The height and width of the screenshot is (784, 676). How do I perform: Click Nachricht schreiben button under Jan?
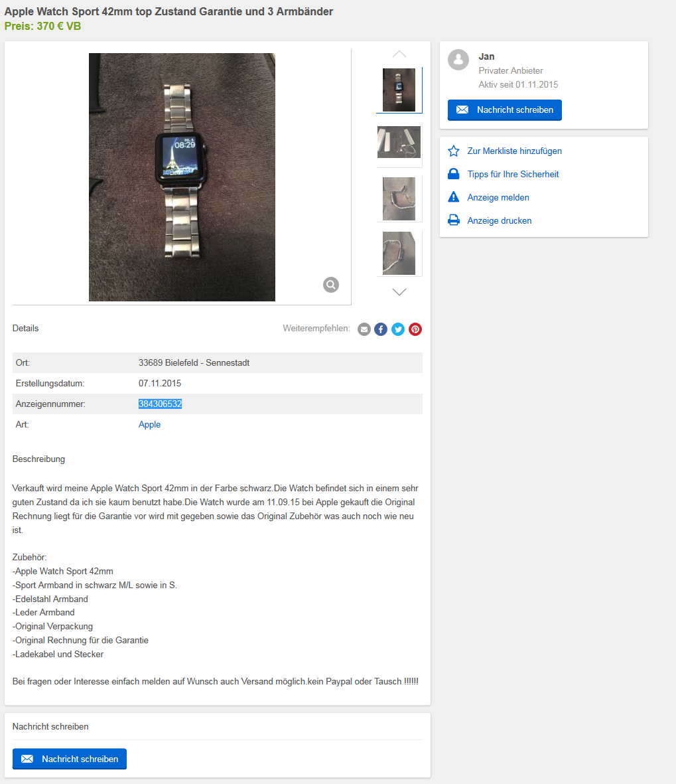505,110
